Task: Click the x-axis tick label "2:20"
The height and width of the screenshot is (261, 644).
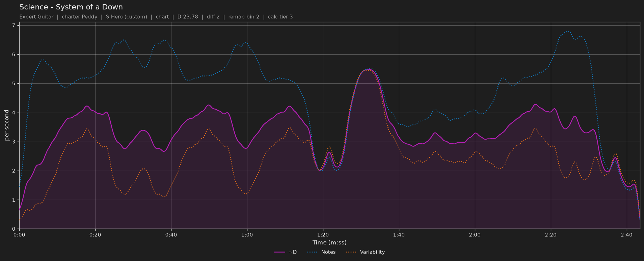Action: pyautogui.click(x=551, y=235)
